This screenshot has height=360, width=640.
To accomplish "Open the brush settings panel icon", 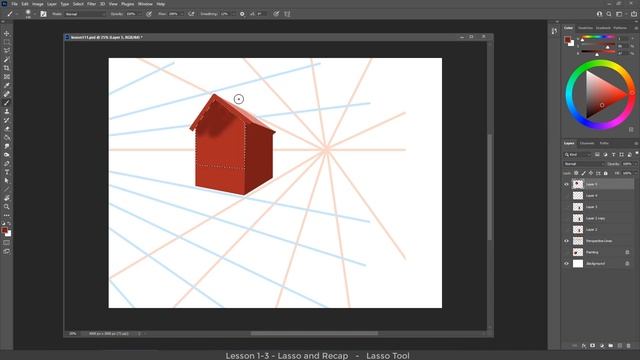I will click(x=43, y=14).
